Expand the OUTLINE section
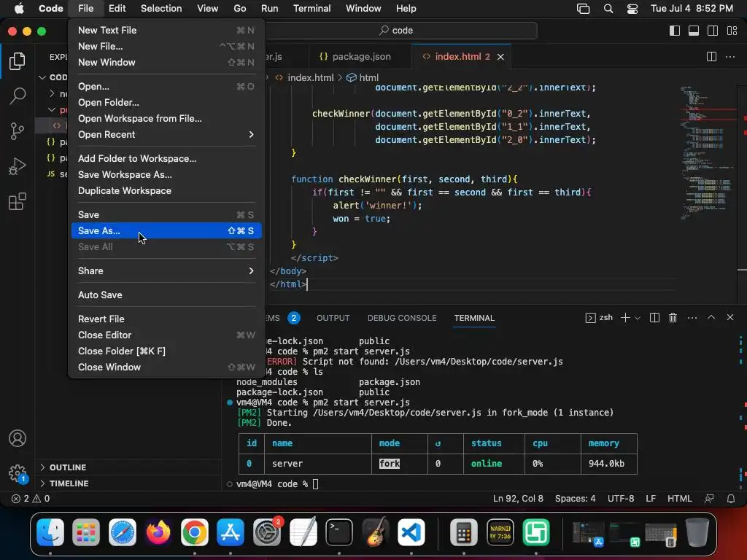 tap(128, 467)
